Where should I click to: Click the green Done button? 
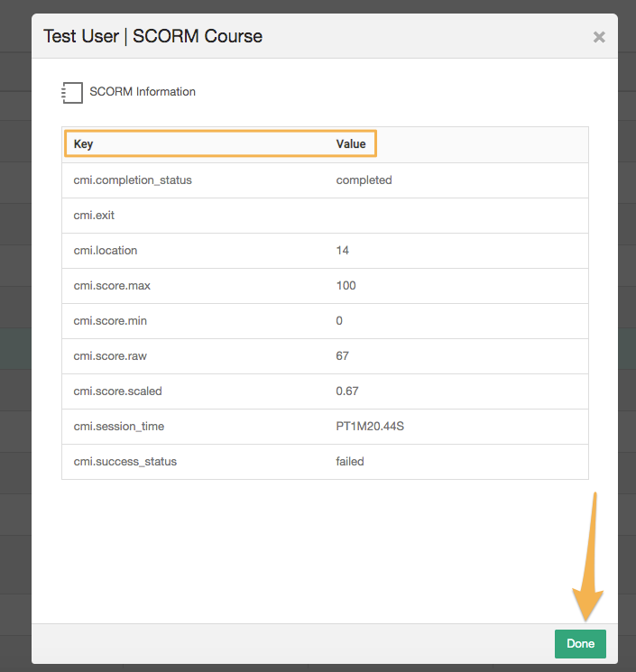click(580, 643)
